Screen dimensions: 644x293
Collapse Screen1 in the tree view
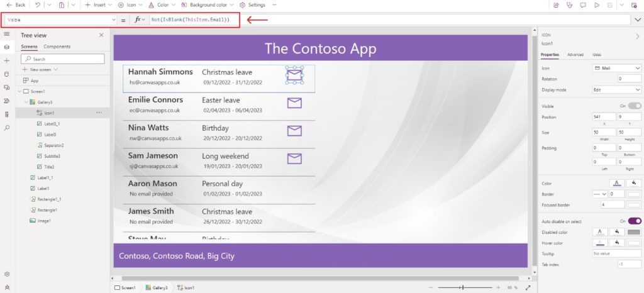pyautogui.click(x=19, y=92)
